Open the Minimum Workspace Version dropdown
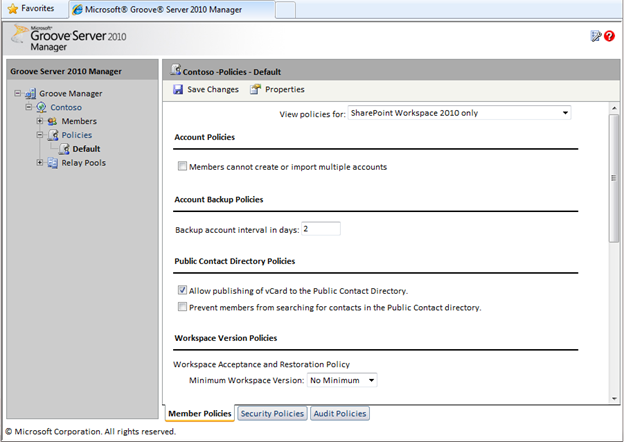Image resolution: width=624 pixels, height=442 pixels. [x=342, y=380]
